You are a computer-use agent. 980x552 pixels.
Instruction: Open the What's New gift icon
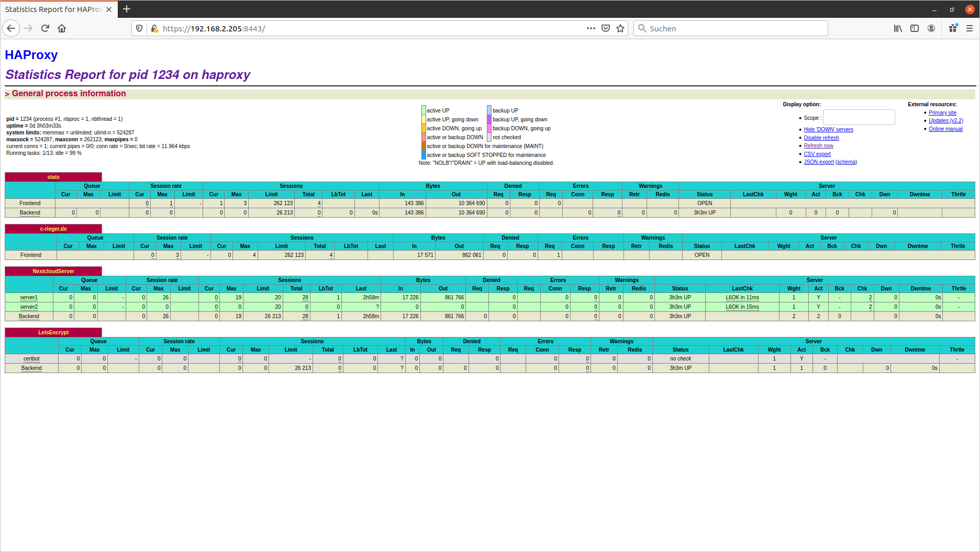953,28
